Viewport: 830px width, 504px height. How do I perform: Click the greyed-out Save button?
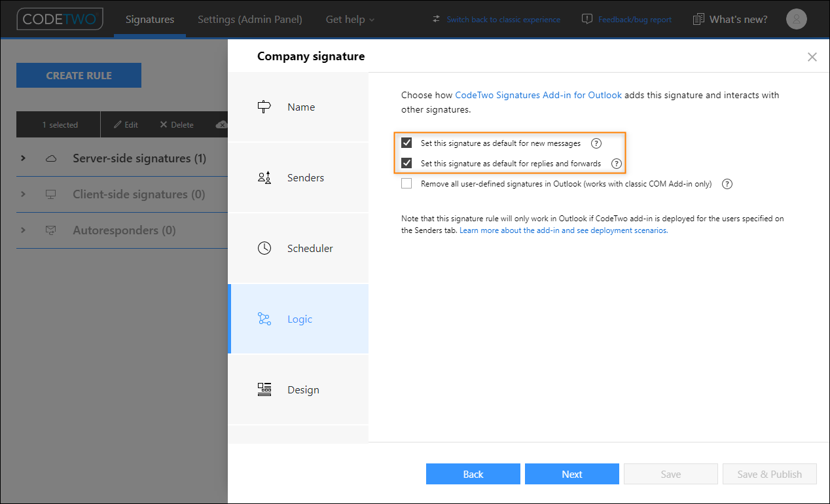(x=671, y=474)
